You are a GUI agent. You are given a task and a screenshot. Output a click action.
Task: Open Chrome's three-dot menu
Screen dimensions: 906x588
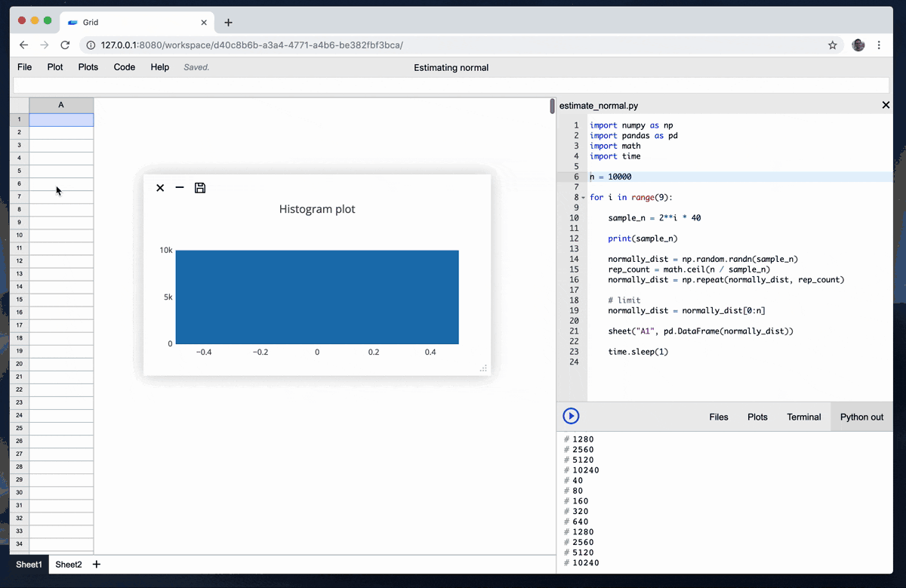tap(880, 45)
